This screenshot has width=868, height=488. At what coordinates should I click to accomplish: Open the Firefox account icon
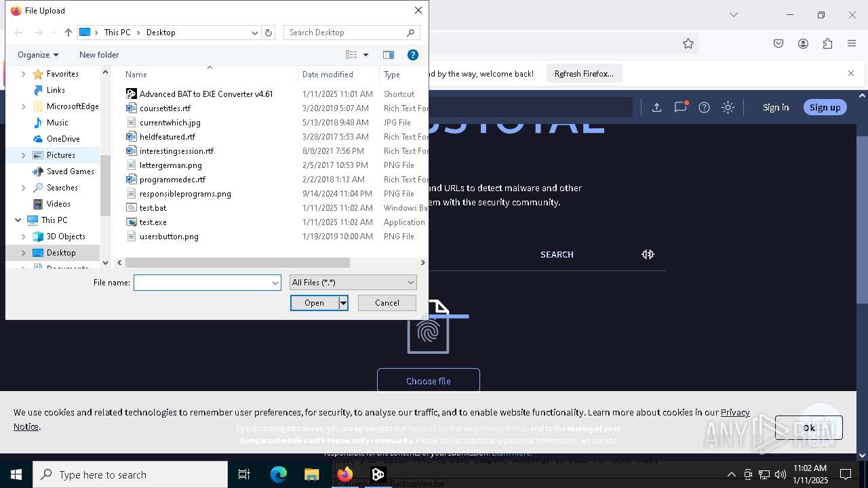pyautogui.click(x=803, y=43)
